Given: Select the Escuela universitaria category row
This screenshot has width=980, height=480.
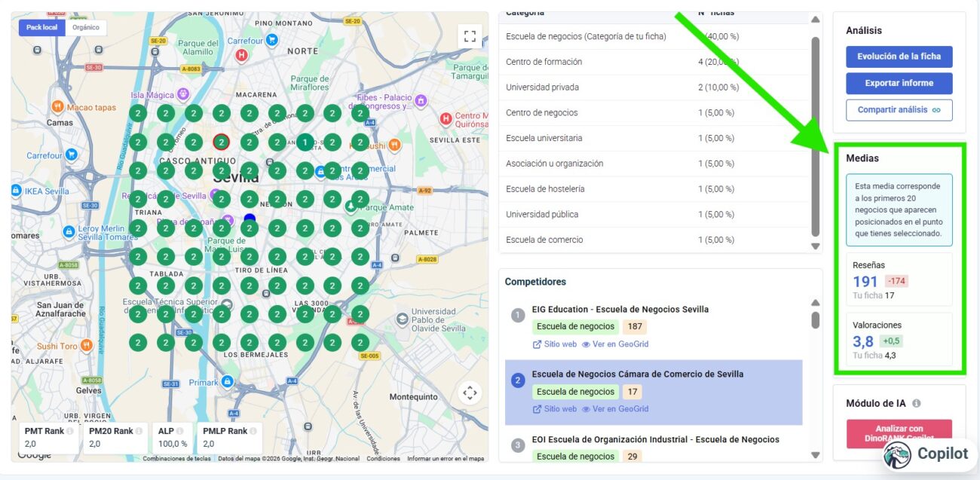Looking at the screenshot, I should [654, 138].
